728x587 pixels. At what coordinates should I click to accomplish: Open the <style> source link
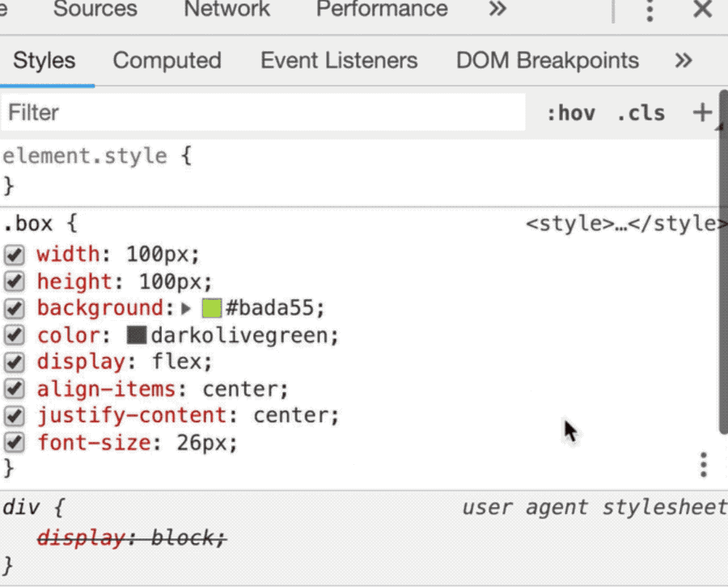[x=621, y=224]
